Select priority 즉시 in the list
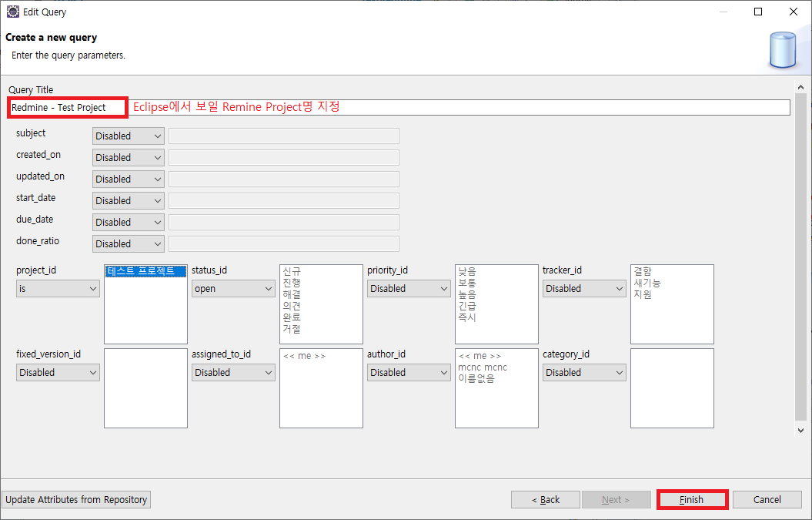The image size is (812, 520). (x=467, y=317)
